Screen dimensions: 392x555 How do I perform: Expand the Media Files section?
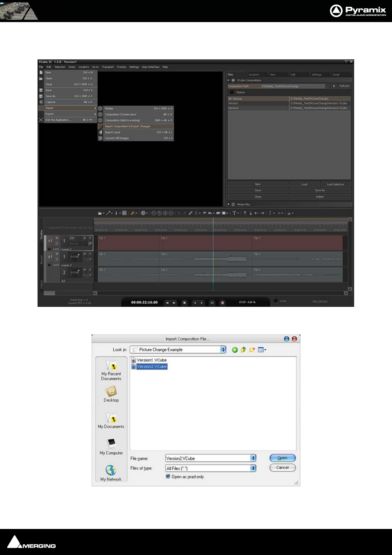coord(229,204)
